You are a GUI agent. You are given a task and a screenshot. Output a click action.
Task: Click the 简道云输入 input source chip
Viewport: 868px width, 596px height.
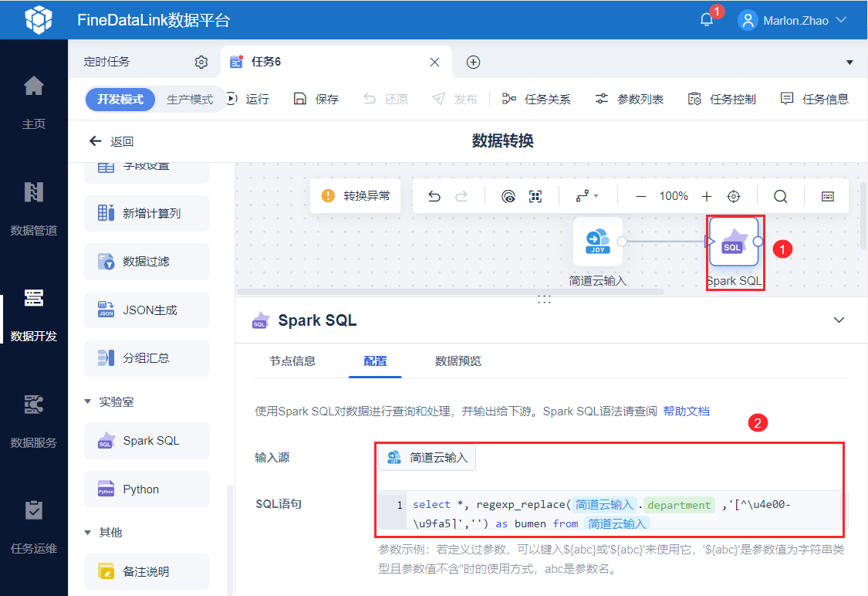click(x=427, y=458)
